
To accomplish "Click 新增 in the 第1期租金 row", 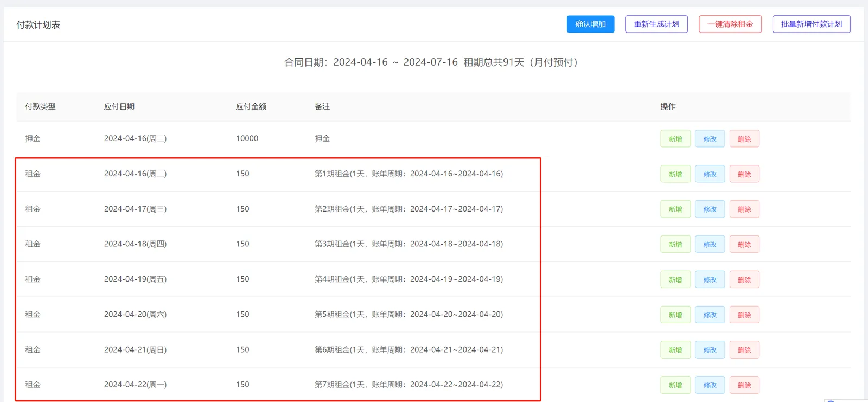I will tap(675, 174).
